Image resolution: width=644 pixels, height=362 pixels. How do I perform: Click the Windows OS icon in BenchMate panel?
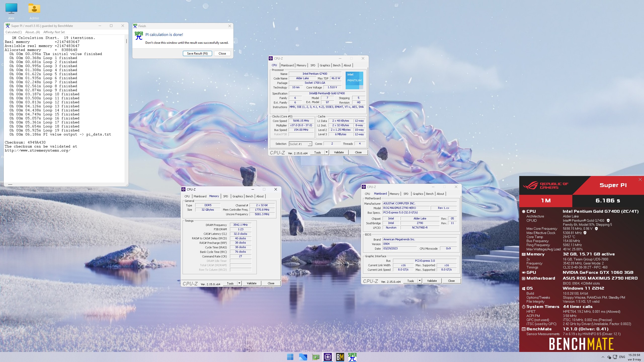pyautogui.click(x=524, y=289)
